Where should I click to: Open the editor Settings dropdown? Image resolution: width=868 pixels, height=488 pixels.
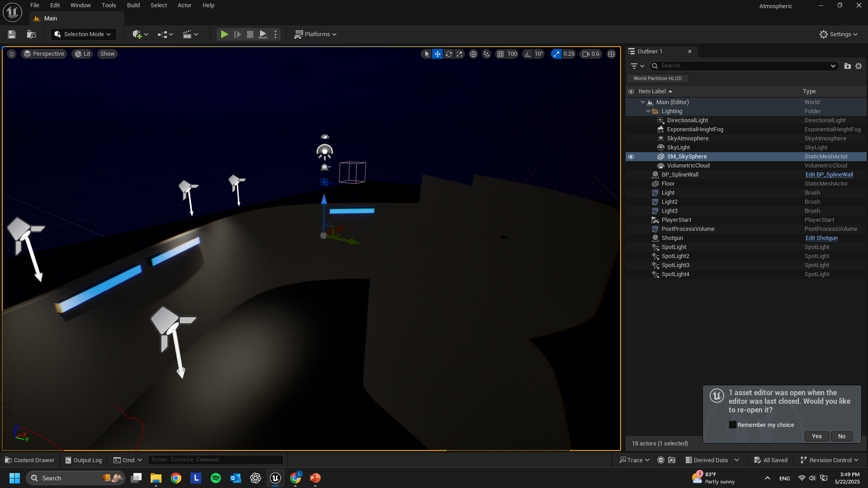click(x=839, y=34)
